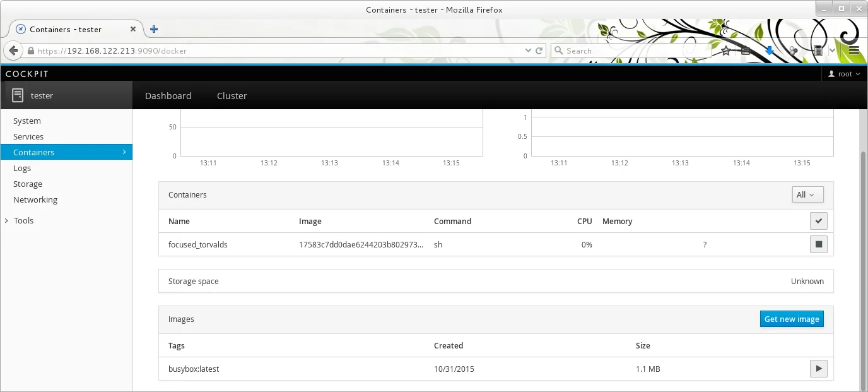
Task: Click the Get new image button
Action: tap(792, 319)
